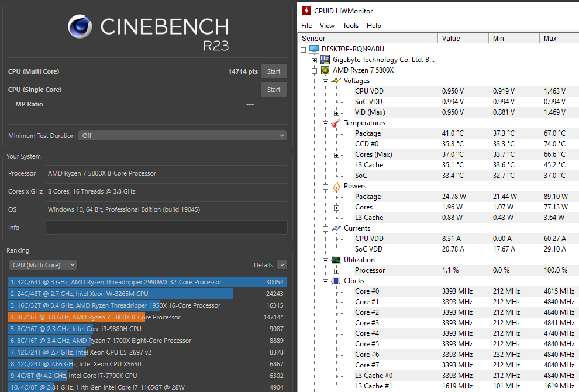Open the Minimum Test Duration dropdown
The width and height of the screenshot is (579, 392).
pyautogui.click(x=182, y=136)
